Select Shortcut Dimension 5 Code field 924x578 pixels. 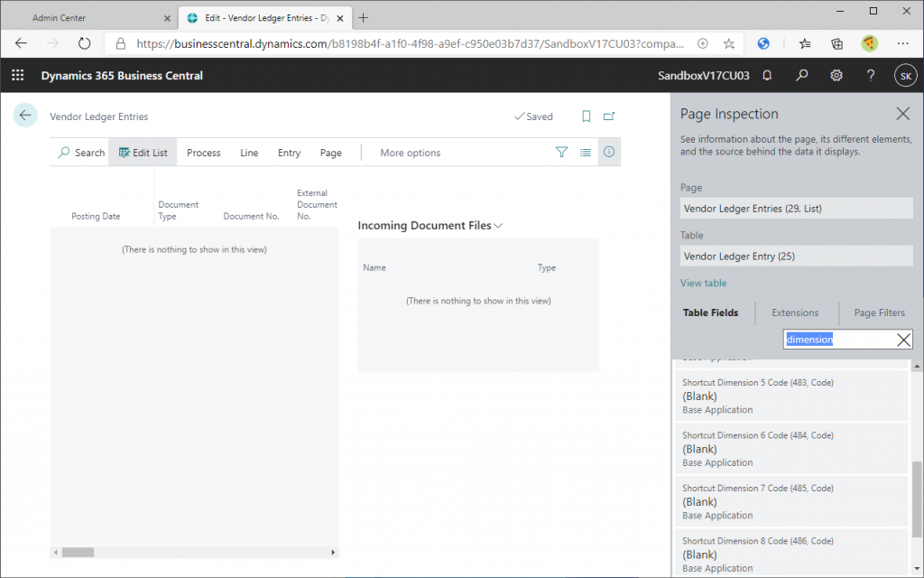[790, 396]
